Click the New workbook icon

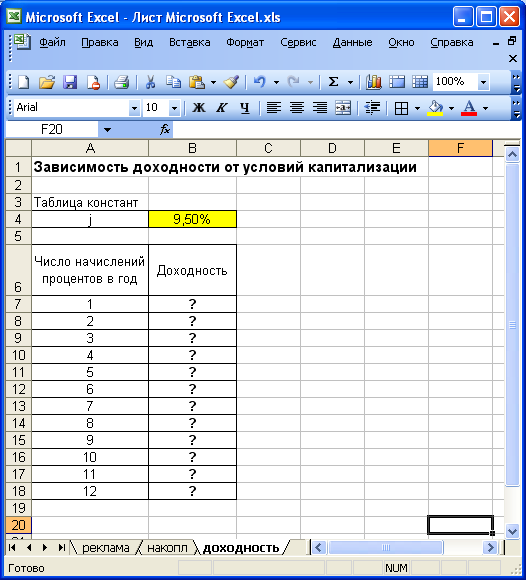click(24, 82)
